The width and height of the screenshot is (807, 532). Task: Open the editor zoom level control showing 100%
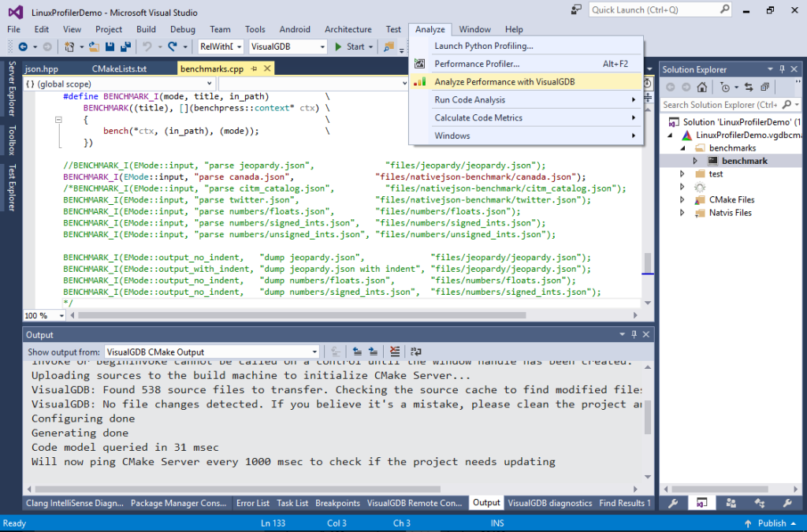pyautogui.click(x=43, y=315)
